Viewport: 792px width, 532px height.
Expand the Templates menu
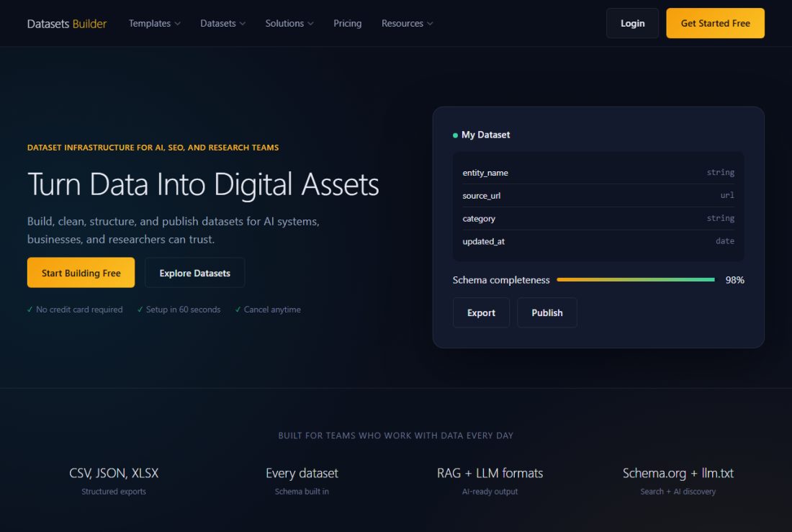[x=154, y=23]
